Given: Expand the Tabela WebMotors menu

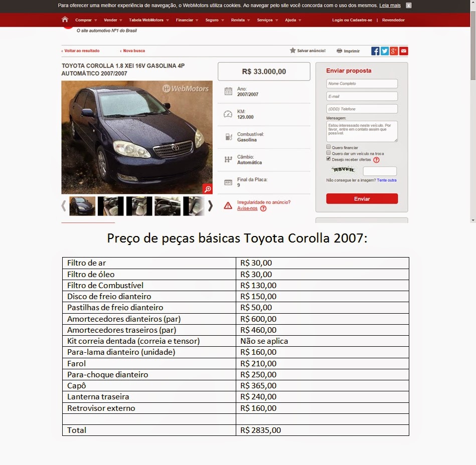Looking at the screenshot, I should point(149,20).
